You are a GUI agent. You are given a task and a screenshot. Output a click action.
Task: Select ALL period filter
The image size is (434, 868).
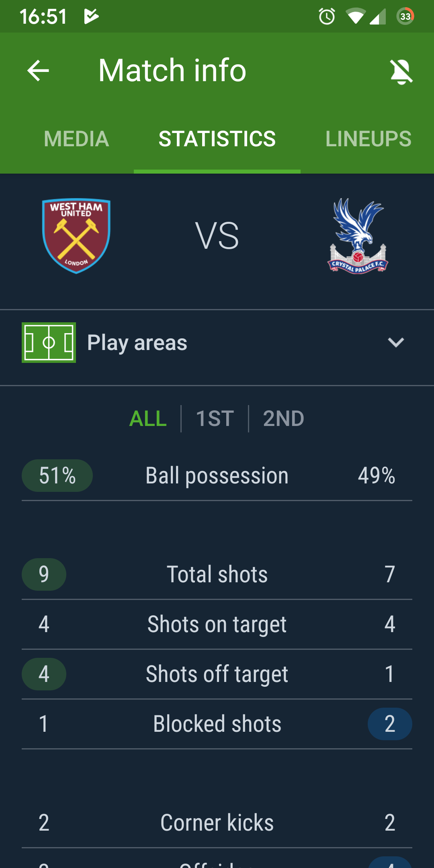(x=148, y=419)
